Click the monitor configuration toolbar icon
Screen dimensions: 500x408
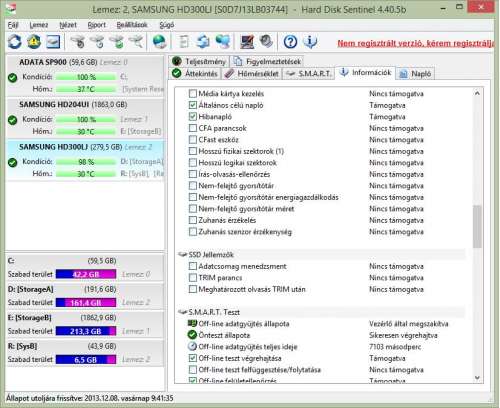pos(247,42)
